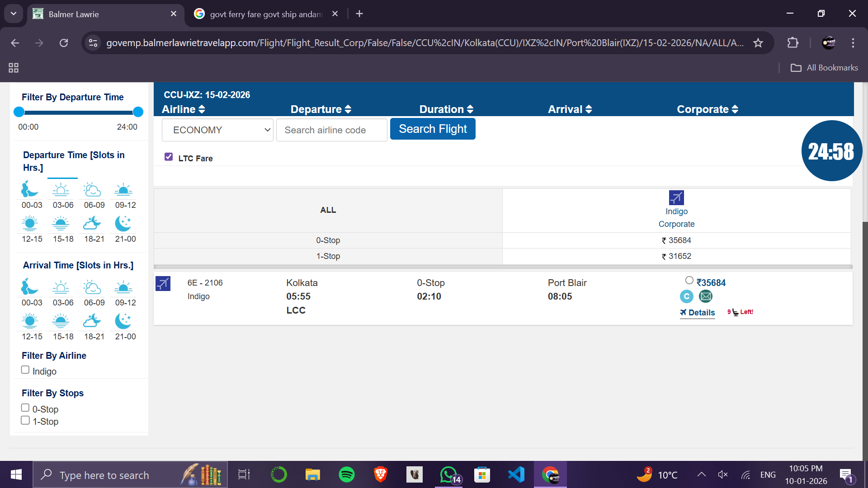
Task: Choose the 18-21 arrival time slot icon
Action: coord(92,321)
